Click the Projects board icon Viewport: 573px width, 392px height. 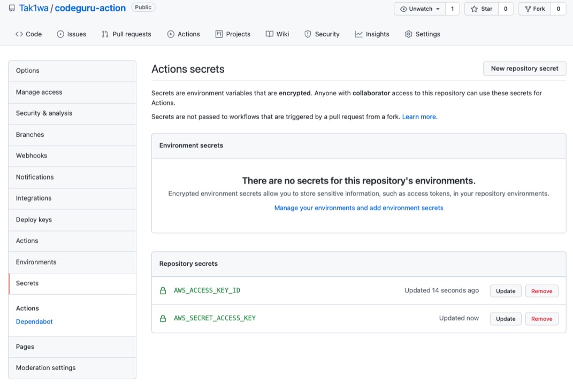coord(218,34)
